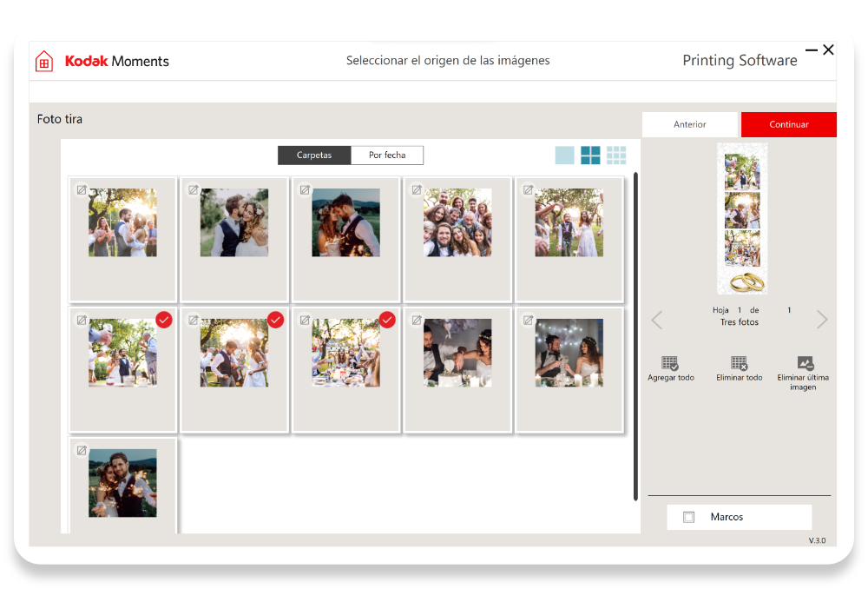Go to next sheet with right arrow
Screen dimensions: 868x589
point(822,320)
